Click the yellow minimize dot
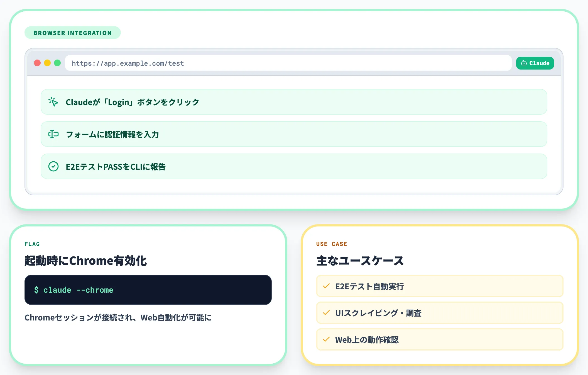The height and width of the screenshot is (375, 588). pyautogui.click(x=47, y=63)
